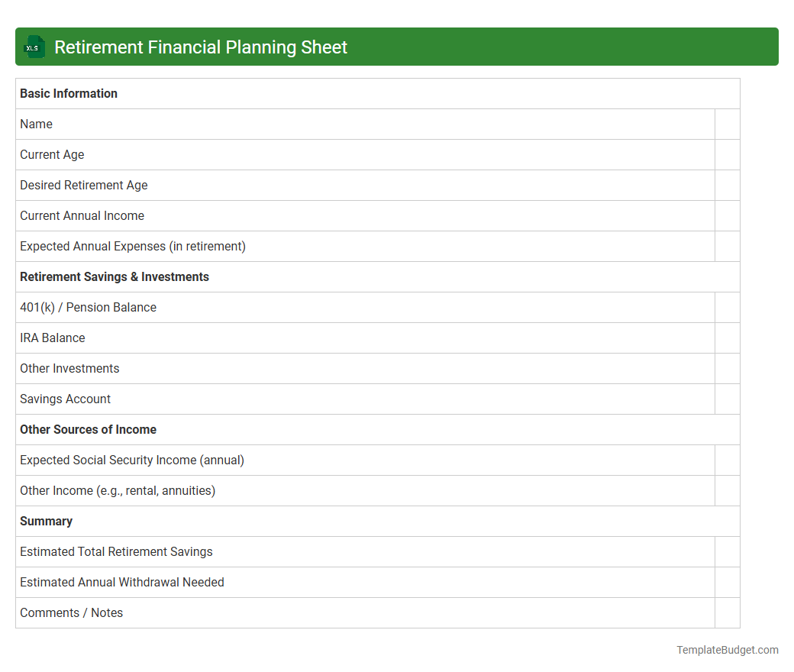Open the TemplateBudget.com link

click(x=727, y=650)
